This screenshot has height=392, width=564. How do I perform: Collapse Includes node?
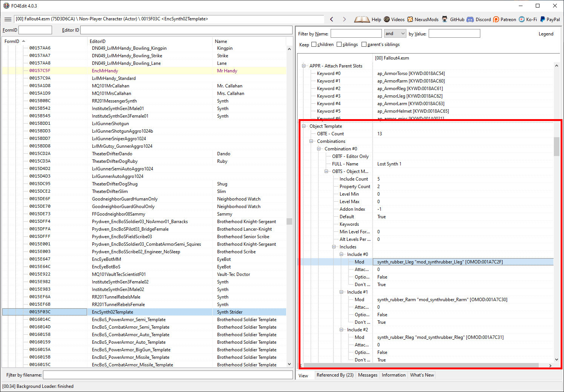pyautogui.click(x=334, y=247)
